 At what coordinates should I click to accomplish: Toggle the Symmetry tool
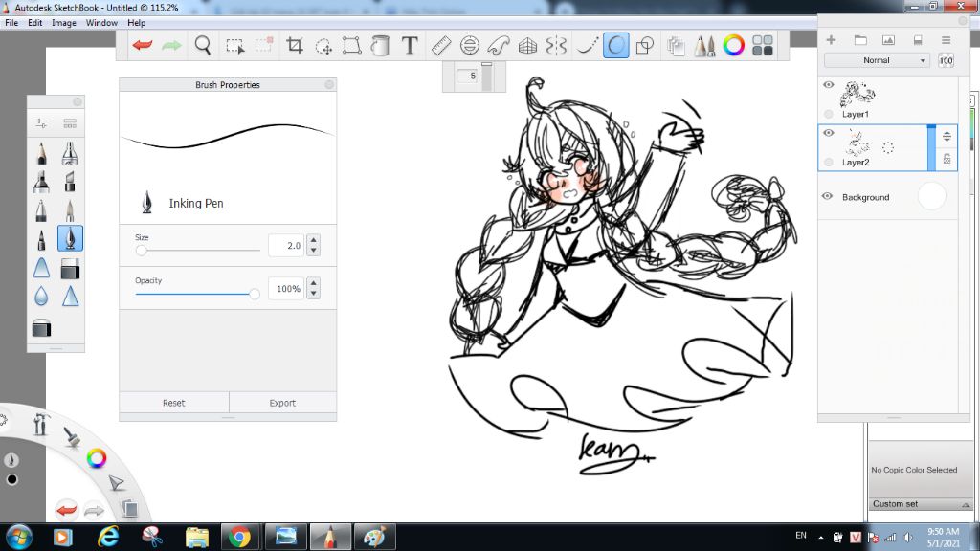pyautogui.click(x=556, y=46)
